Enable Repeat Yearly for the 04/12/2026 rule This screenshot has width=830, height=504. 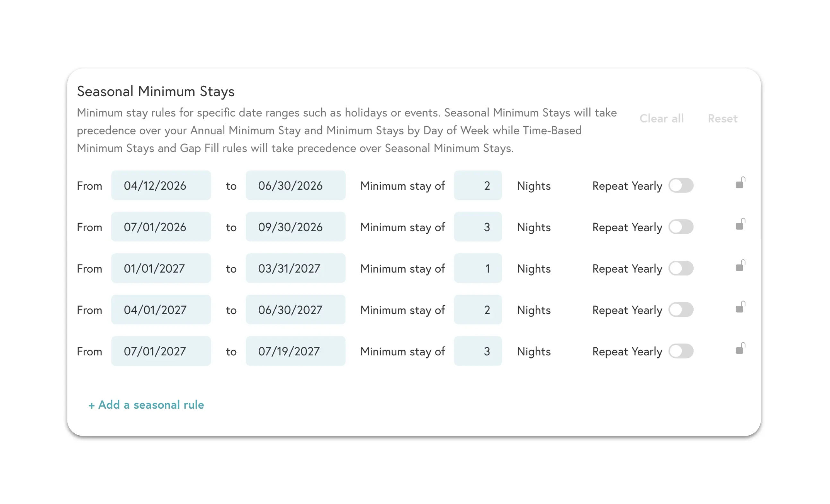[x=681, y=185]
